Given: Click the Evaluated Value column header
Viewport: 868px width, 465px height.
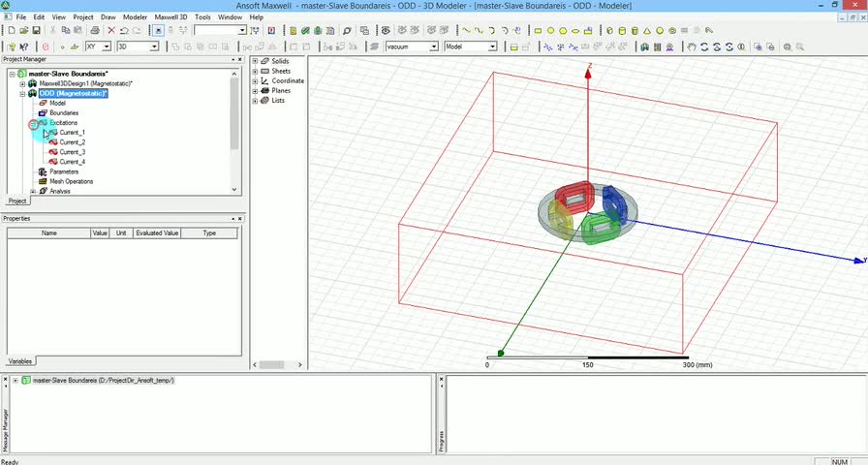Looking at the screenshot, I should click(157, 233).
